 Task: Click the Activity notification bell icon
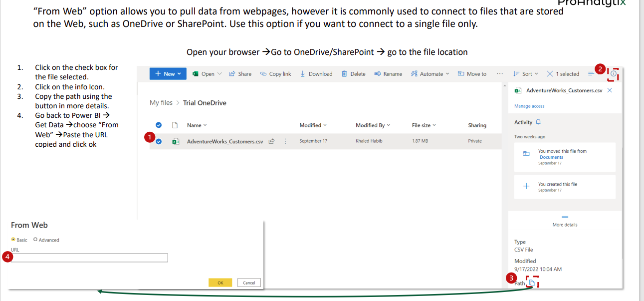[x=538, y=122]
